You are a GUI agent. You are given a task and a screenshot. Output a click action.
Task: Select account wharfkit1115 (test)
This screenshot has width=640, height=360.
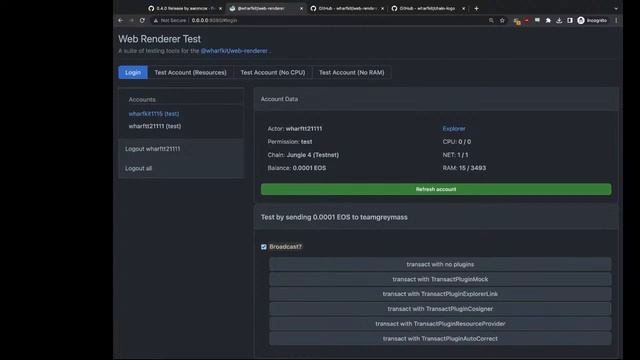(x=154, y=114)
